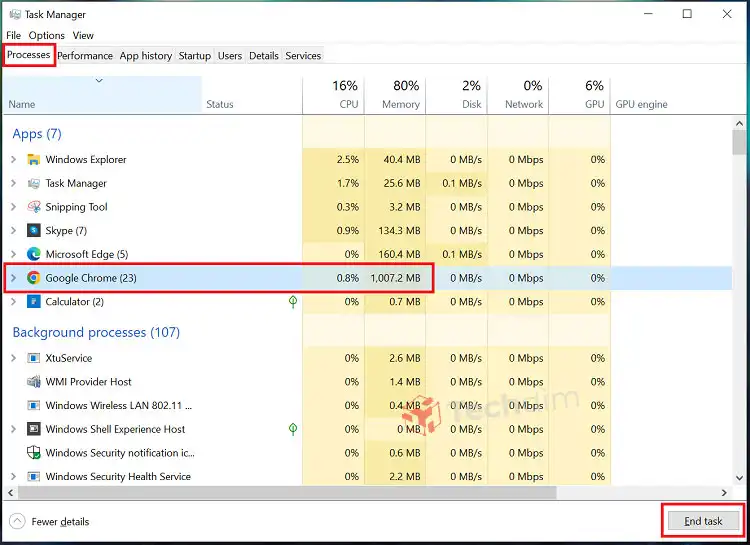Select the WMI Provider Host row name
Image resolution: width=750 pixels, height=545 pixels.
point(88,382)
